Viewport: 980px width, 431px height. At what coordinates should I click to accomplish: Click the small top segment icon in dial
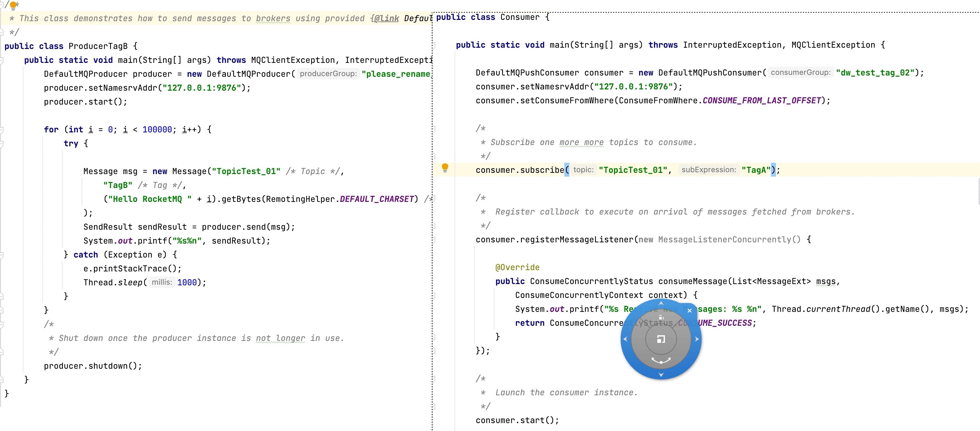[x=661, y=317]
